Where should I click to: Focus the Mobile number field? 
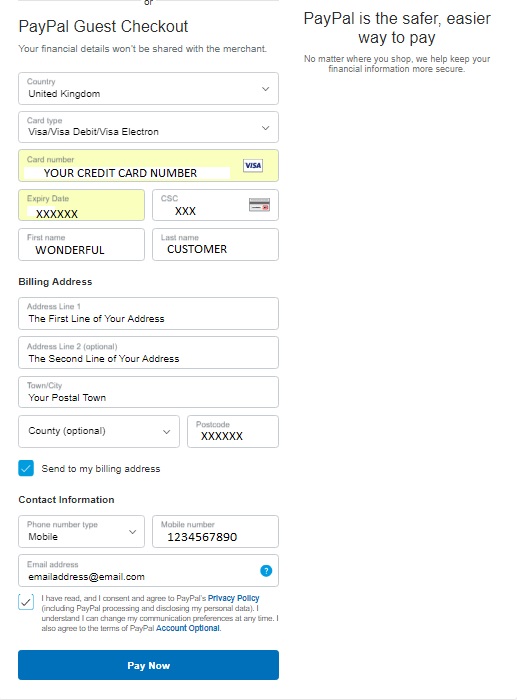pos(215,531)
